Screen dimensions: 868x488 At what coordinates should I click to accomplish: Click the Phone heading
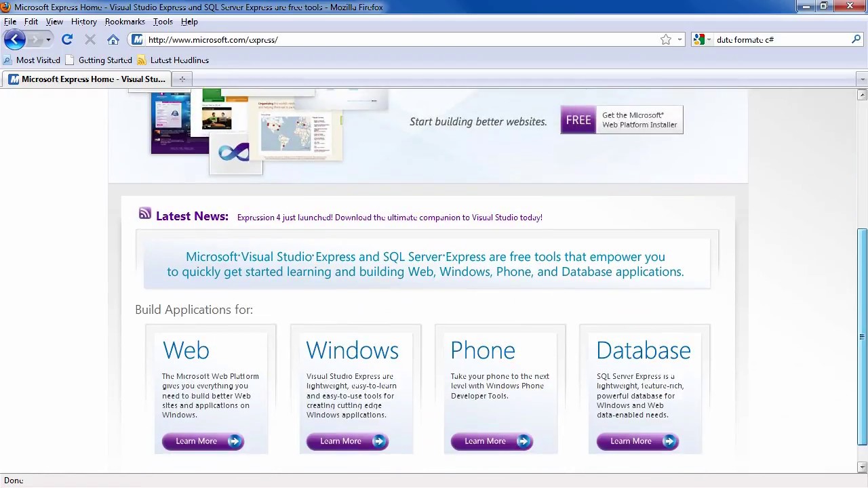(483, 350)
